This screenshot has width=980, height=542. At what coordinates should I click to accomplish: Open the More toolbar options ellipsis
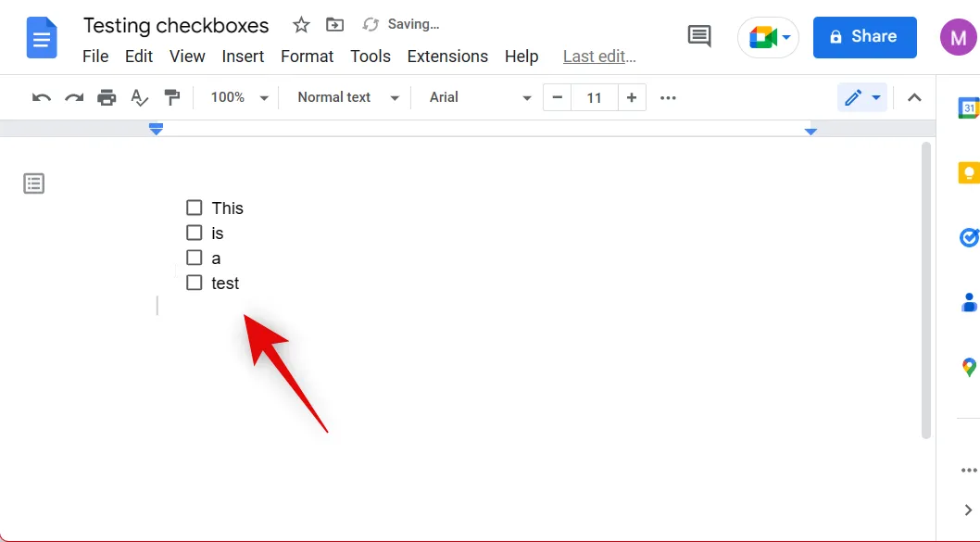click(x=668, y=97)
